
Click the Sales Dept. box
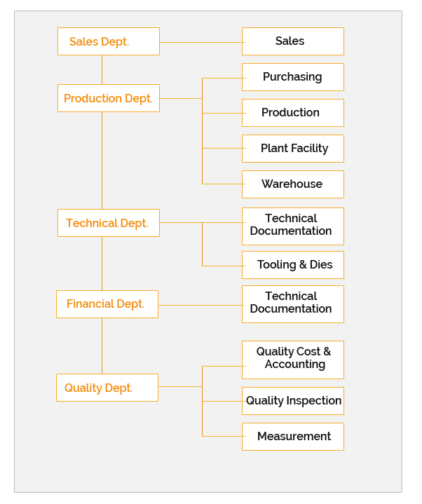tap(108, 41)
